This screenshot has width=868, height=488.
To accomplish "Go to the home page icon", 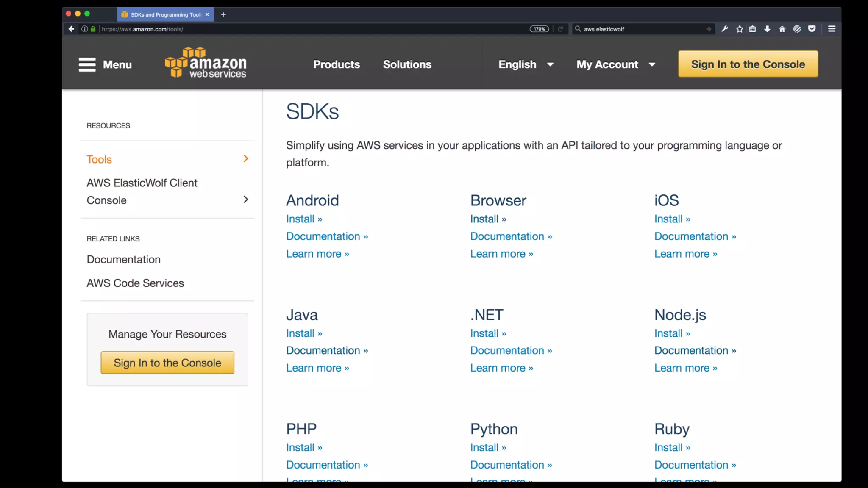I will (x=782, y=29).
